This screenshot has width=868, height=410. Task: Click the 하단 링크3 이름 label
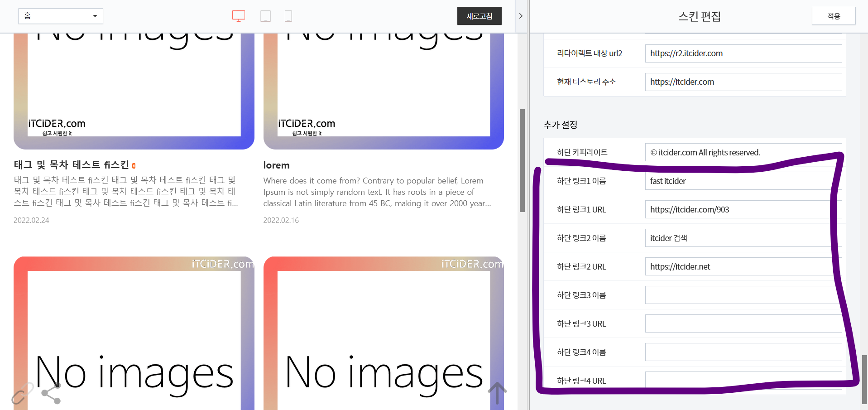click(581, 295)
